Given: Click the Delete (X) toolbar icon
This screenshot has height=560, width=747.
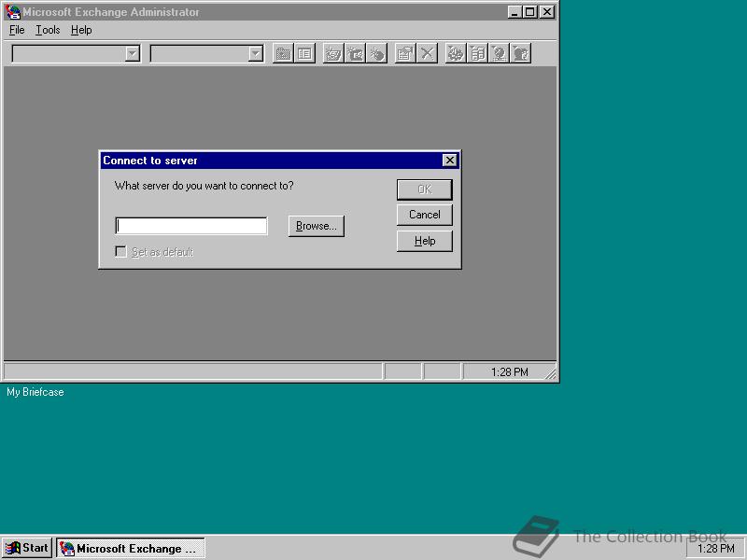Looking at the screenshot, I should pyautogui.click(x=428, y=53).
